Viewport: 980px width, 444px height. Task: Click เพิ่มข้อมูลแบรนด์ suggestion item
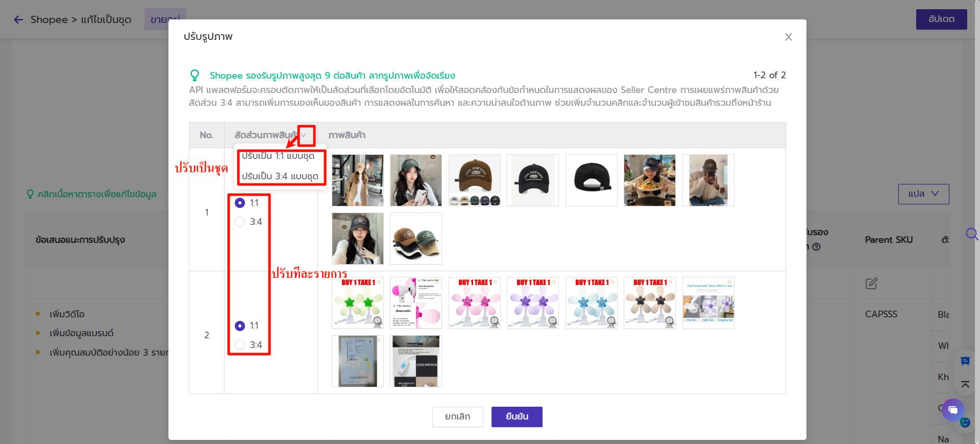pos(82,333)
